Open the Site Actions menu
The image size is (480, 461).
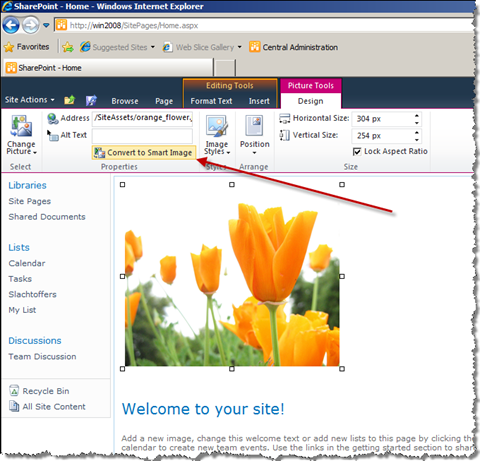[30, 100]
